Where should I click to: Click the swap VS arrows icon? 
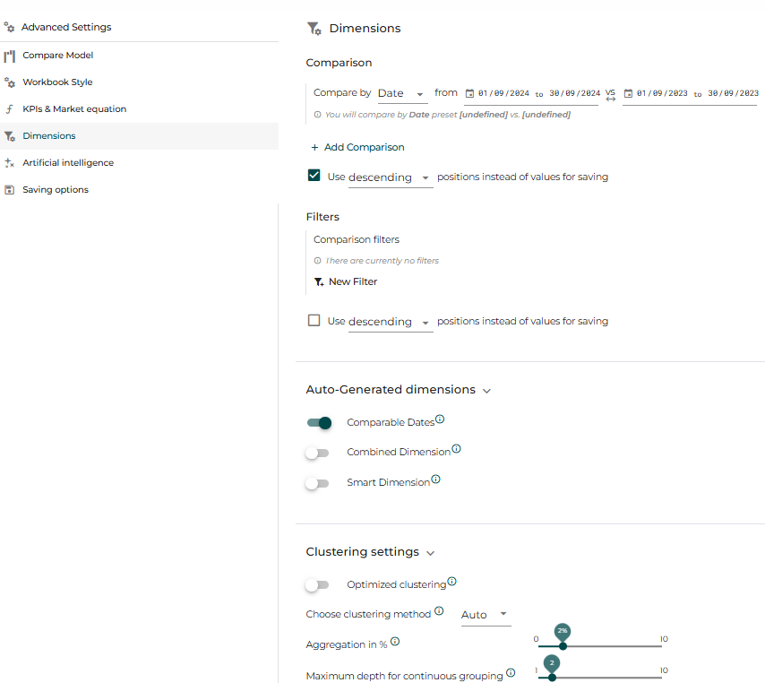(x=610, y=99)
